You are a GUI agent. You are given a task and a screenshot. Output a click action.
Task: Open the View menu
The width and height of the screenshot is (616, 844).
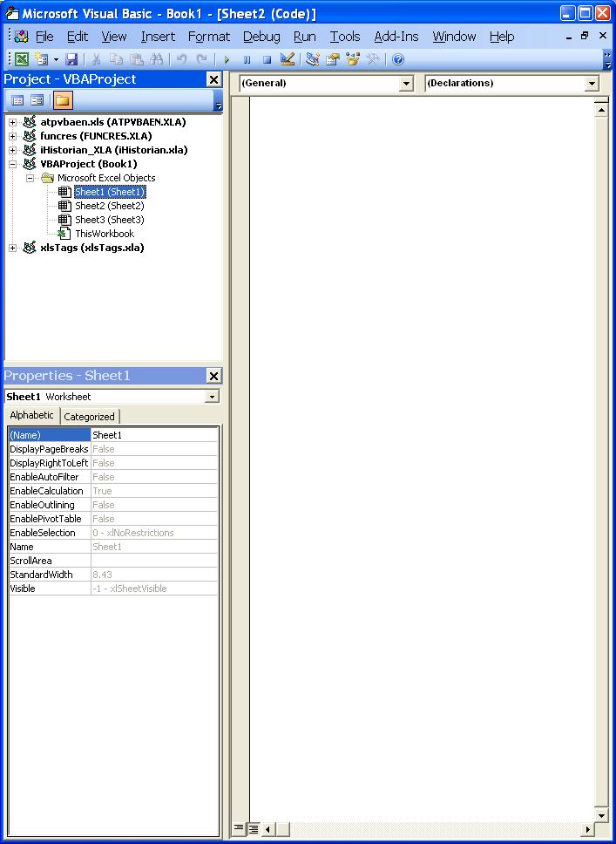(114, 37)
